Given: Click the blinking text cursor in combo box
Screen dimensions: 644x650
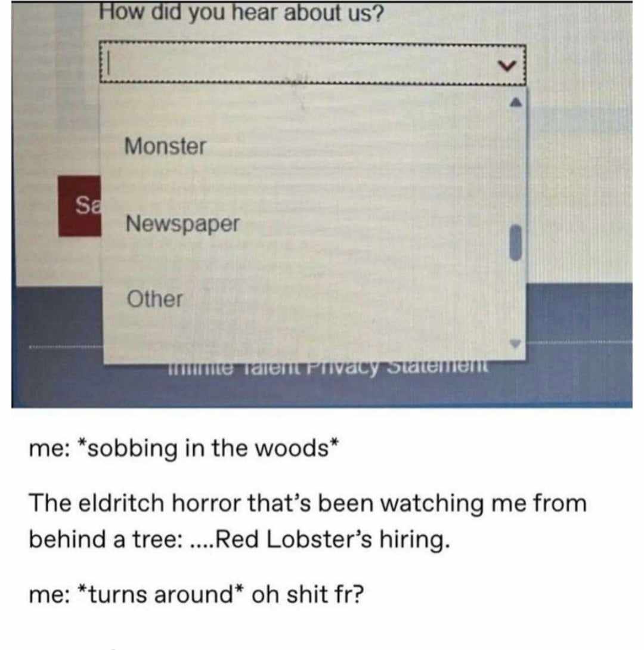Looking at the screenshot, I should click(x=108, y=64).
